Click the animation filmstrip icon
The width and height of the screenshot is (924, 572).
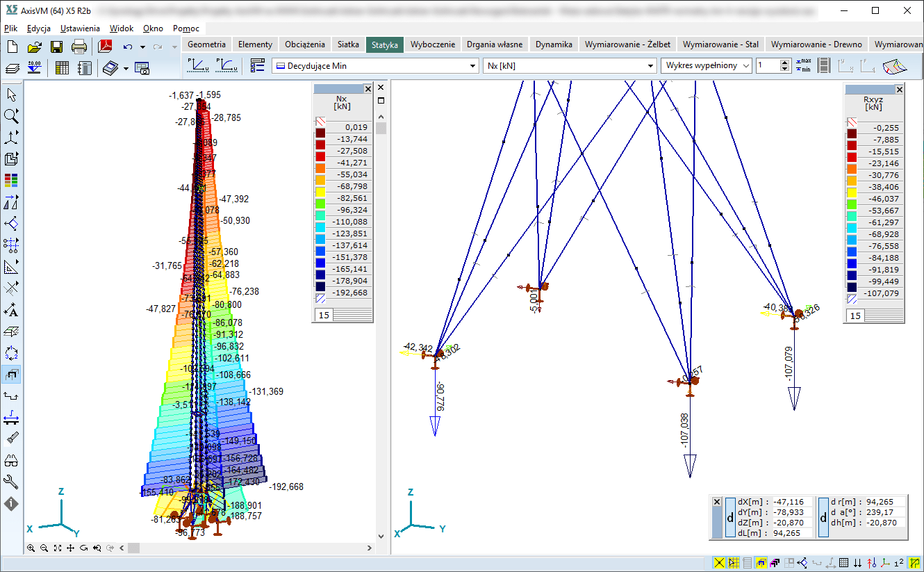point(824,65)
